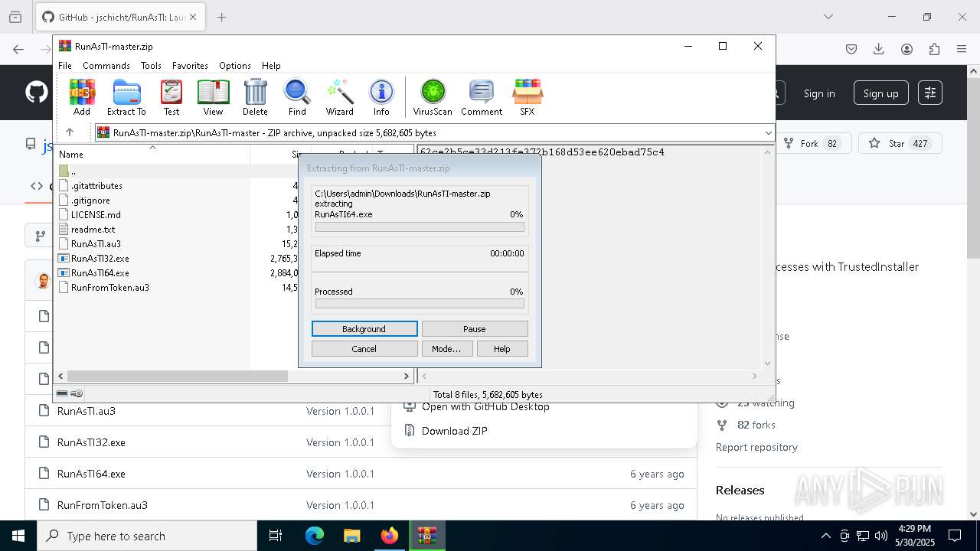Screen dimensions: 980x551
Task: Open Microsoft Edge from the taskbar
Action: [x=315, y=536]
